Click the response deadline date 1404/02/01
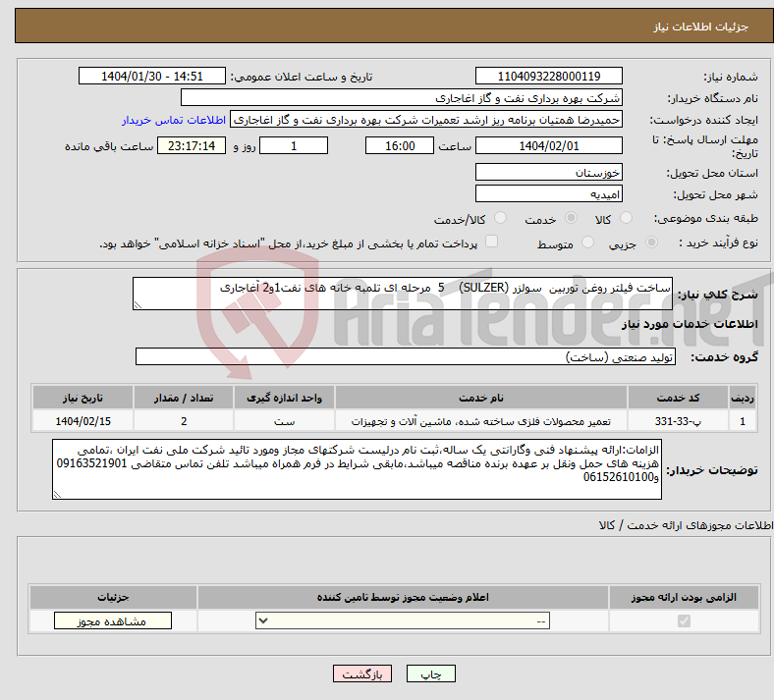774x700 pixels. coord(548,145)
